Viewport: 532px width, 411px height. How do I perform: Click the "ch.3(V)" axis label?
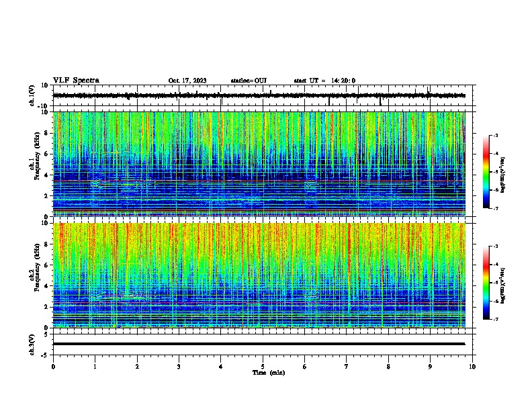[x=32, y=345]
